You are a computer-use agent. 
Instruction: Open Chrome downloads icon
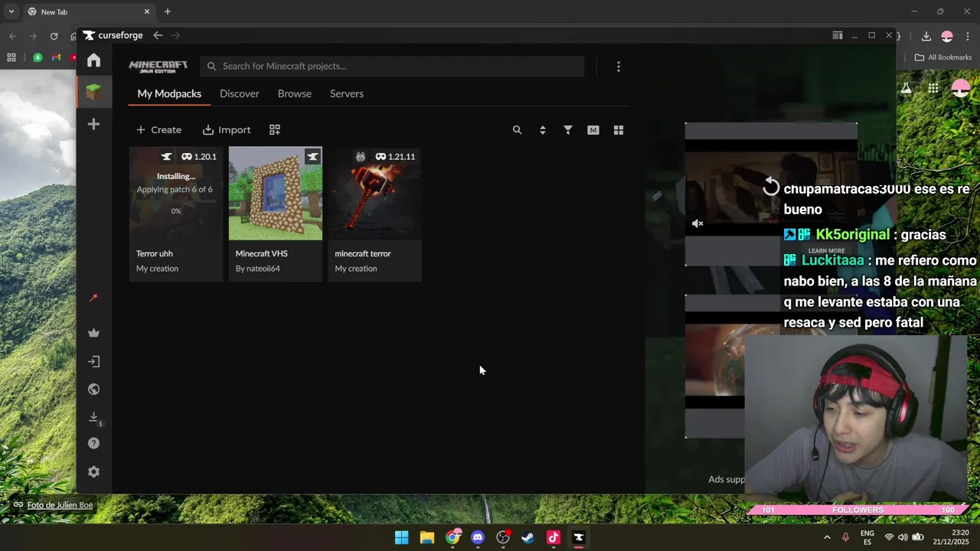tap(926, 36)
